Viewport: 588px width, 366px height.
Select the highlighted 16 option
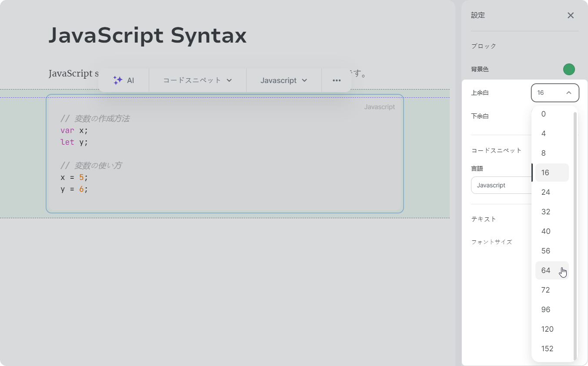[x=552, y=173]
